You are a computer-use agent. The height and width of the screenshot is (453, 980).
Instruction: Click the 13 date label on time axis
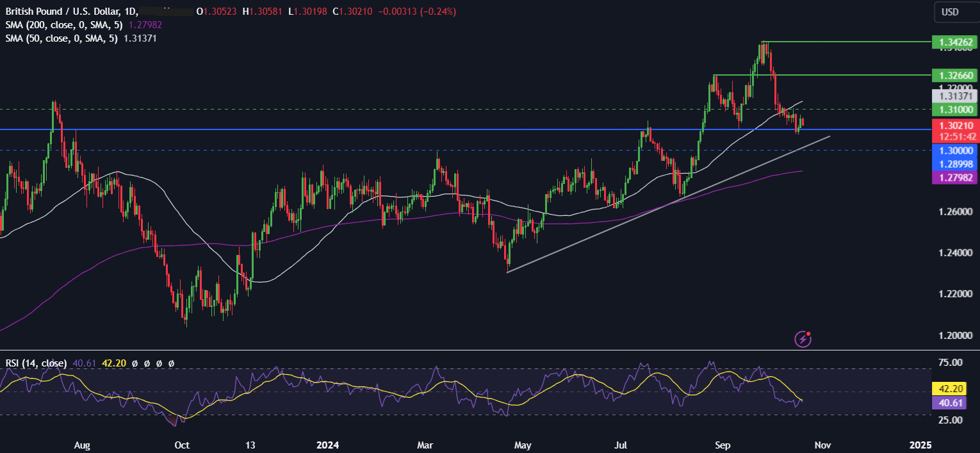click(250, 445)
